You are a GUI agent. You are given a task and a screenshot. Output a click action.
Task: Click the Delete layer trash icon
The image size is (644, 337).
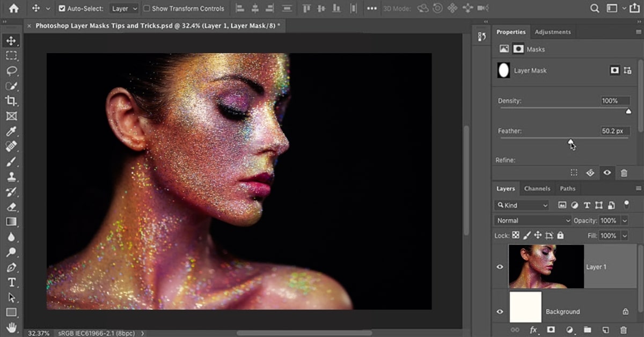click(x=623, y=330)
